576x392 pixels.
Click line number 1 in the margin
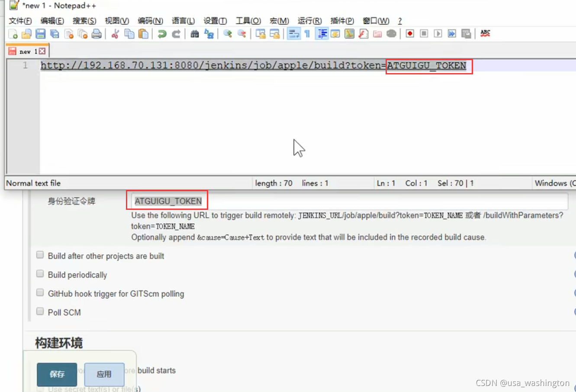tap(26, 66)
